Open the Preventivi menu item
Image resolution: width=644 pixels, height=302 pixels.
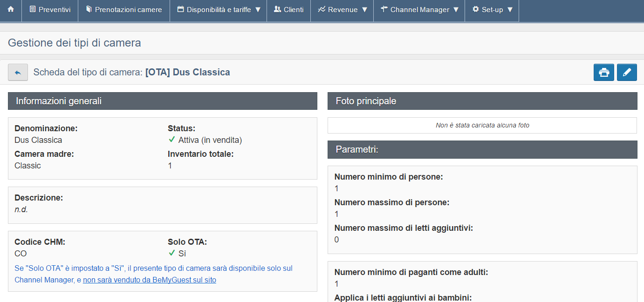pyautogui.click(x=50, y=10)
